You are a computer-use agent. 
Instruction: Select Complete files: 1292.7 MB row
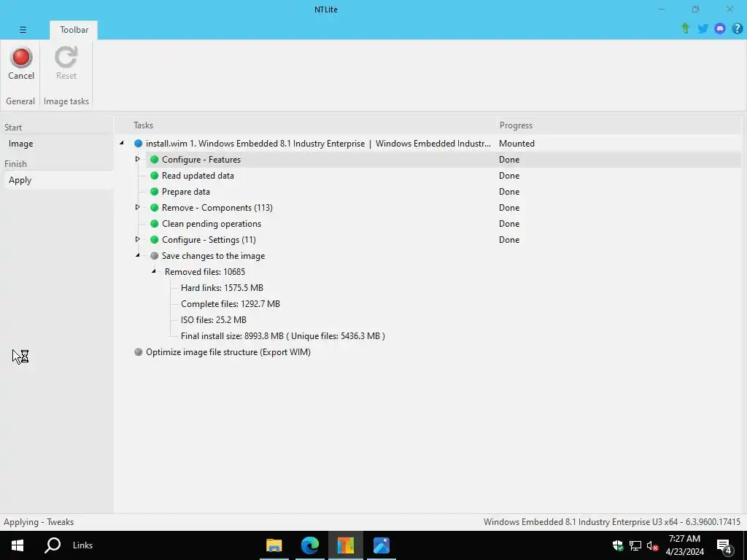coord(231,304)
